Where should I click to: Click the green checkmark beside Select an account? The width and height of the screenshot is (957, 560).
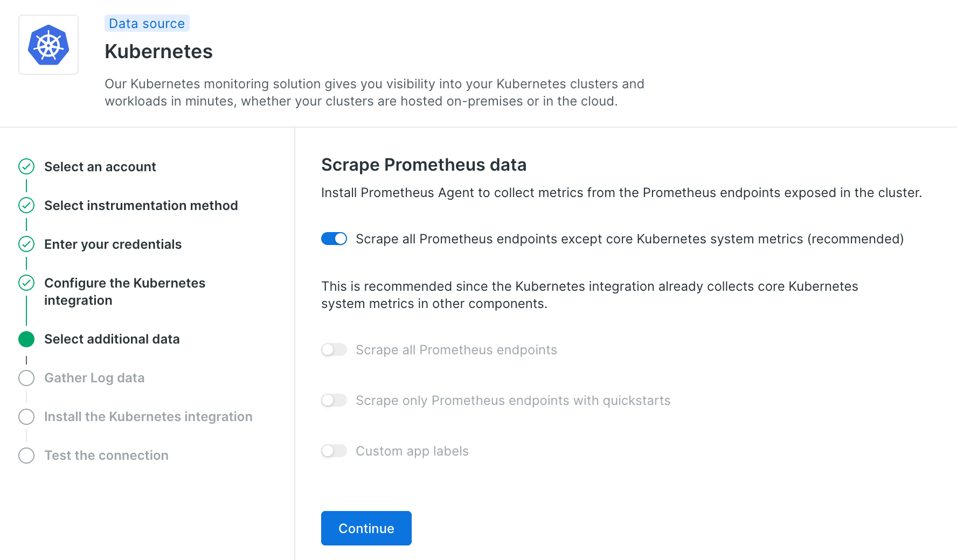click(26, 166)
